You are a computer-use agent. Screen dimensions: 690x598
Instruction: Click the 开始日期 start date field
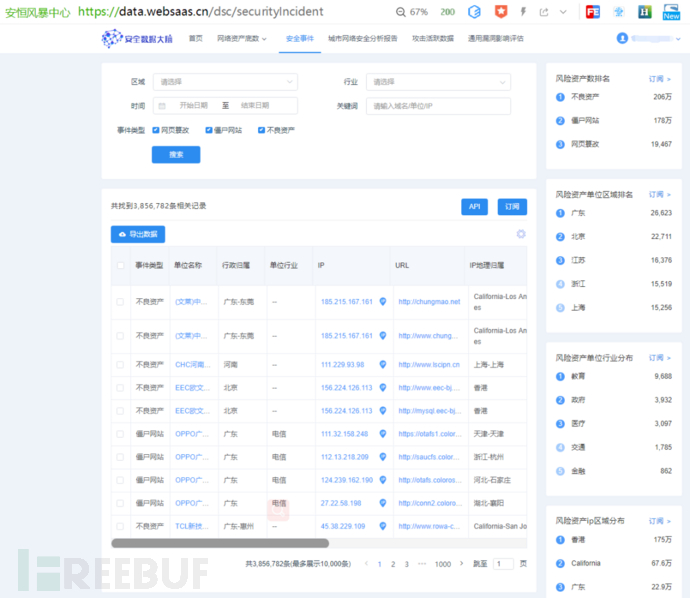click(193, 106)
